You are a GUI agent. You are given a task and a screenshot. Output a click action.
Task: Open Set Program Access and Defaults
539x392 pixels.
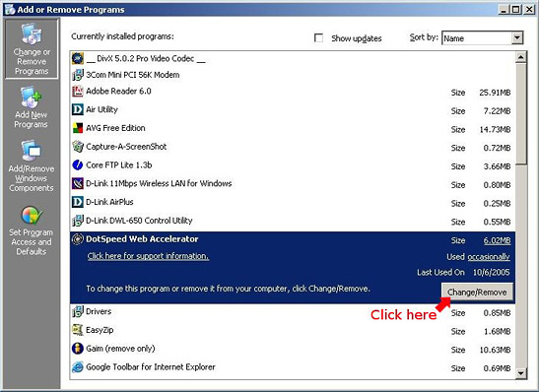point(32,230)
